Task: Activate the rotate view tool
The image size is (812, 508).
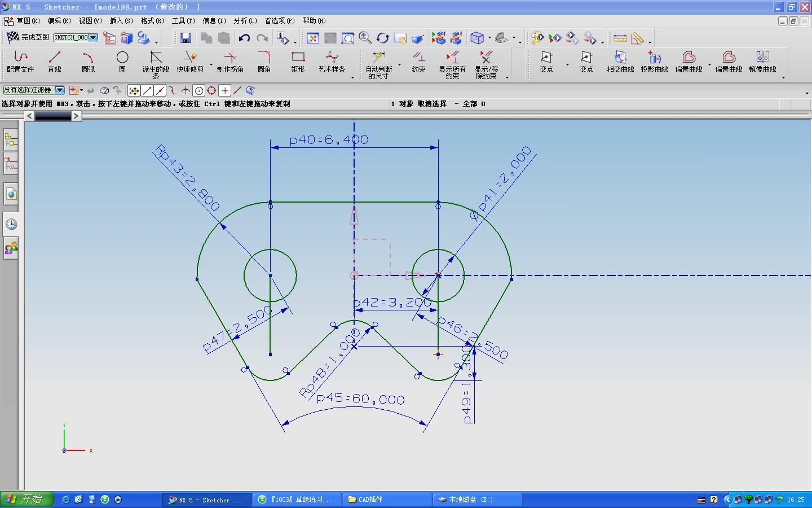Action: pos(383,38)
